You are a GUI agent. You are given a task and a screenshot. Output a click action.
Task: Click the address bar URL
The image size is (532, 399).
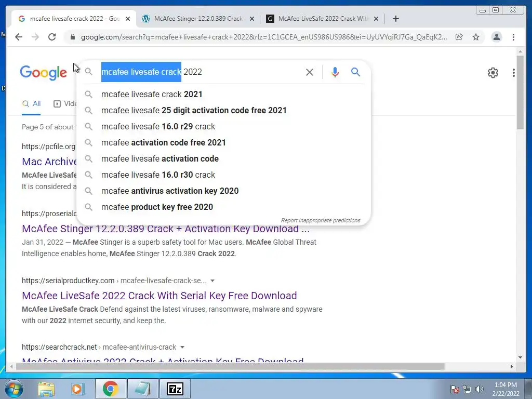click(263, 37)
